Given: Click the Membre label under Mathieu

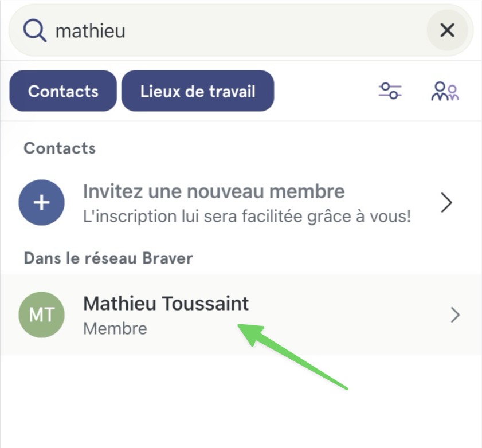Looking at the screenshot, I should coord(115,328).
